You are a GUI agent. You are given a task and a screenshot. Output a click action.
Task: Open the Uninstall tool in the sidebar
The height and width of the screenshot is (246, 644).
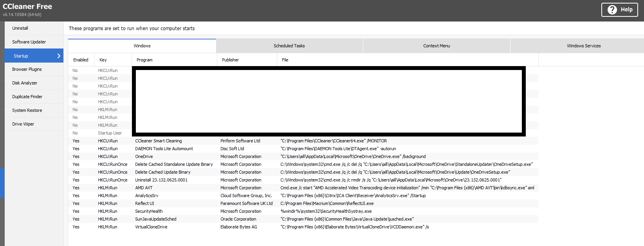click(x=34, y=28)
